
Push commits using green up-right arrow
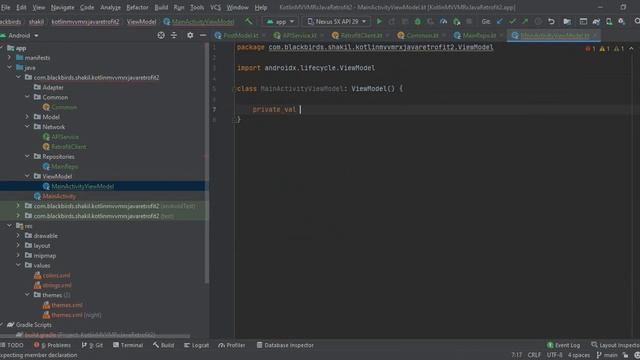525,21
